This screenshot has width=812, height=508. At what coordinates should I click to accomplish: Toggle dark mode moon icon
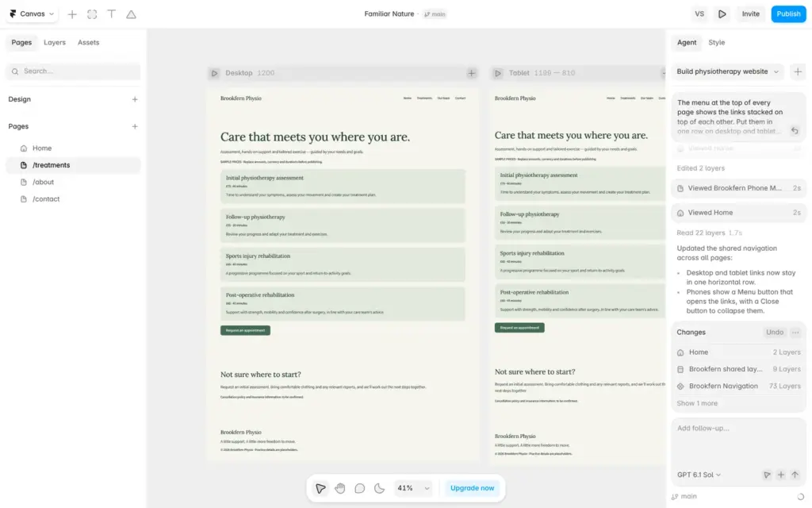(380, 488)
